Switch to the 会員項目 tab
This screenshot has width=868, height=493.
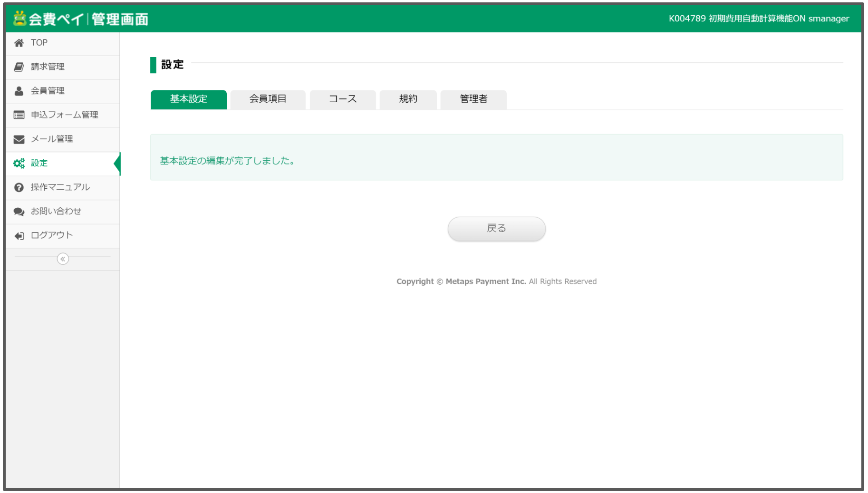[268, 99]
